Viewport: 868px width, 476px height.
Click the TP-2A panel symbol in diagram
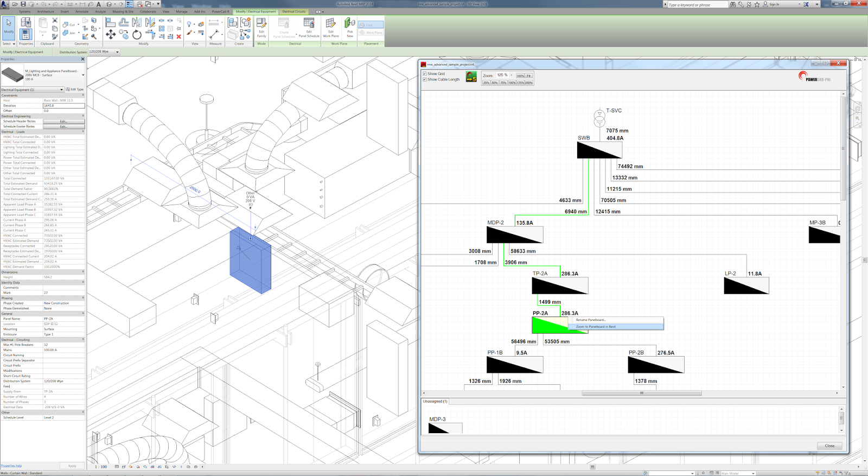point(560,285)
